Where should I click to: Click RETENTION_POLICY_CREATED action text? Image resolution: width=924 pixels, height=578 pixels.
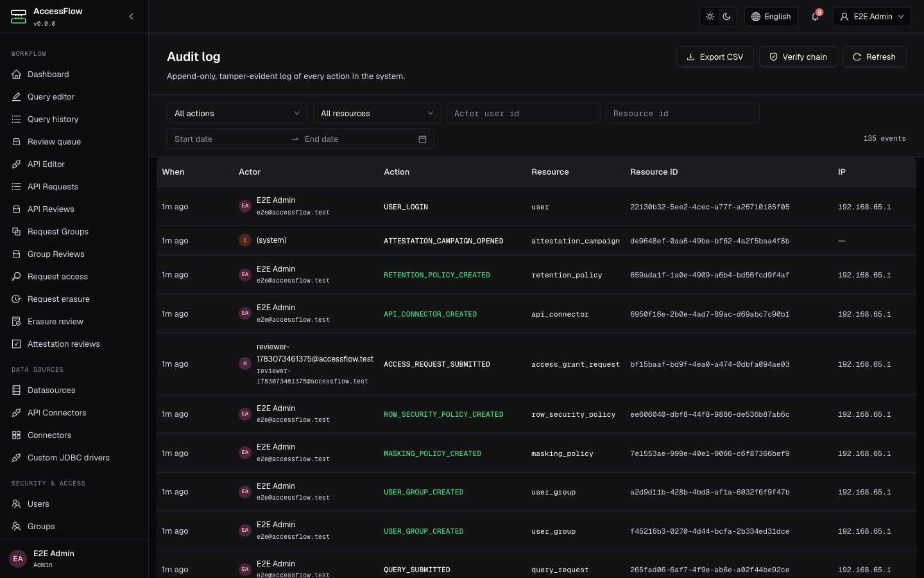coord(437,275)
